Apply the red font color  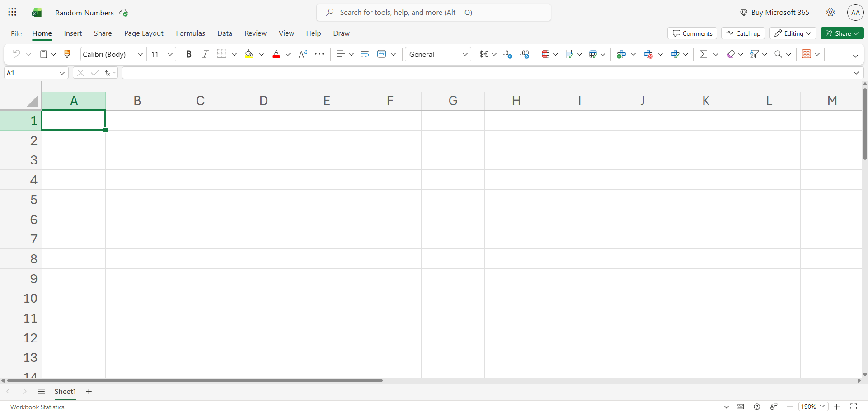(276, 54)
